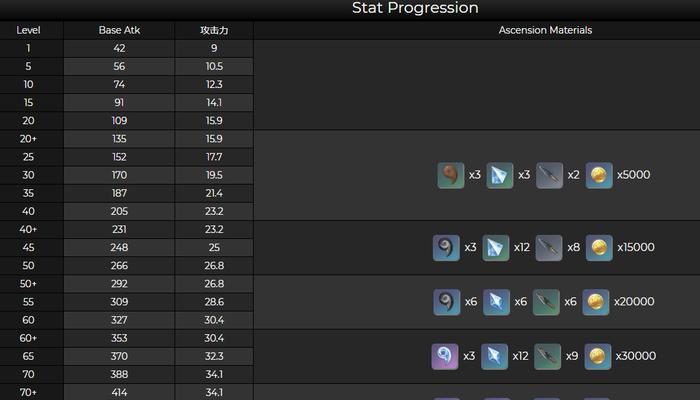The width and height of the screenshot is (700, 400).
Task: Click the Base Atk value 266
Action: coord(119,266)
